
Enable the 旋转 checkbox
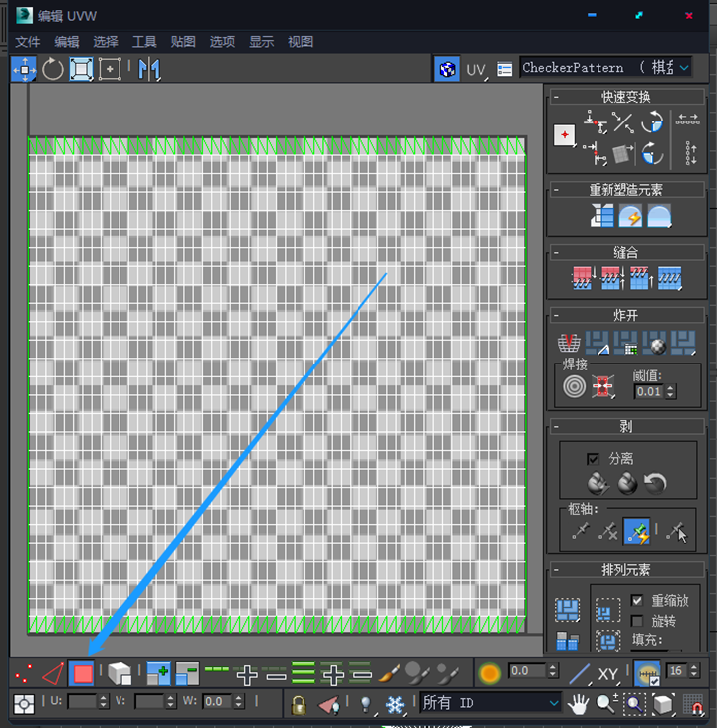pos(637,621)
